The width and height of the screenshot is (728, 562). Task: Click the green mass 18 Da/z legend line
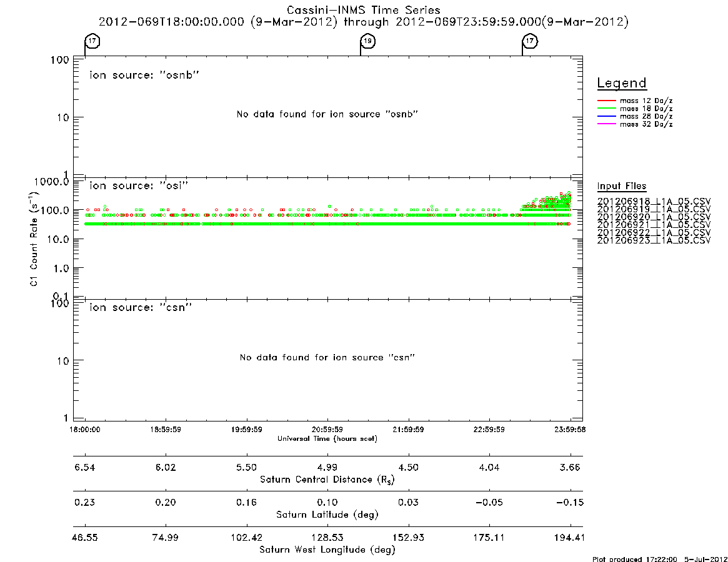[606, 109]
